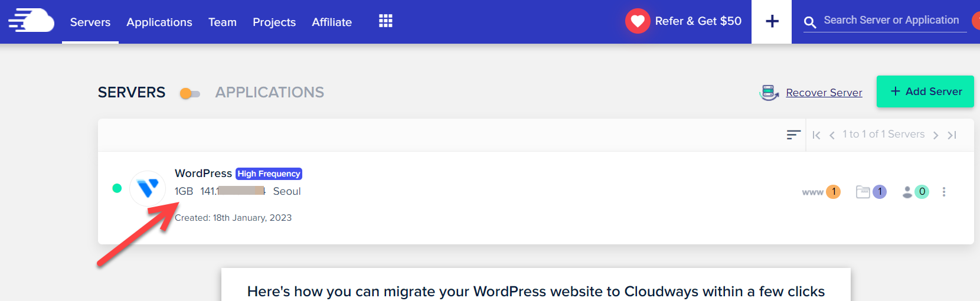This screenshot has height=301, width=980.
Task: Click the WordPress migration heading text
Action: [536, 292]
